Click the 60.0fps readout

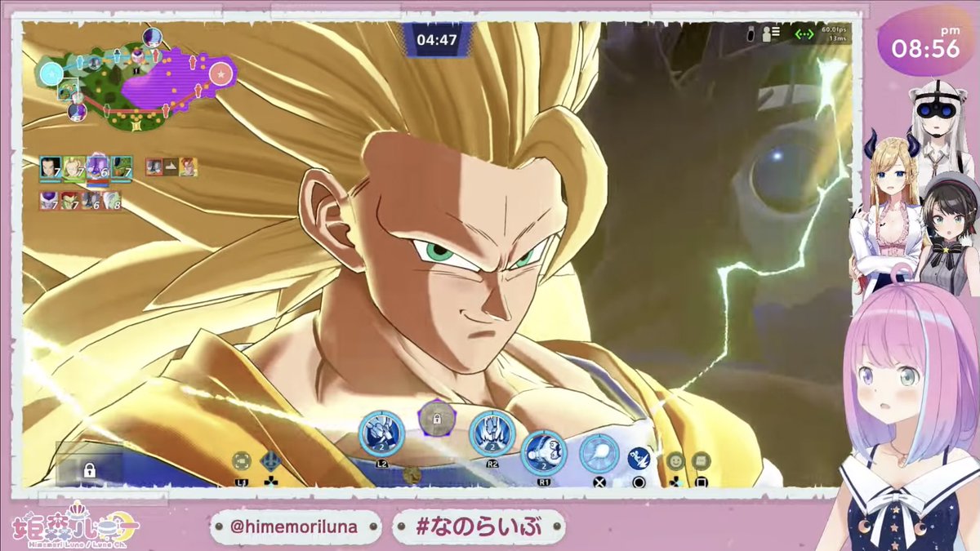click(833, 29)
